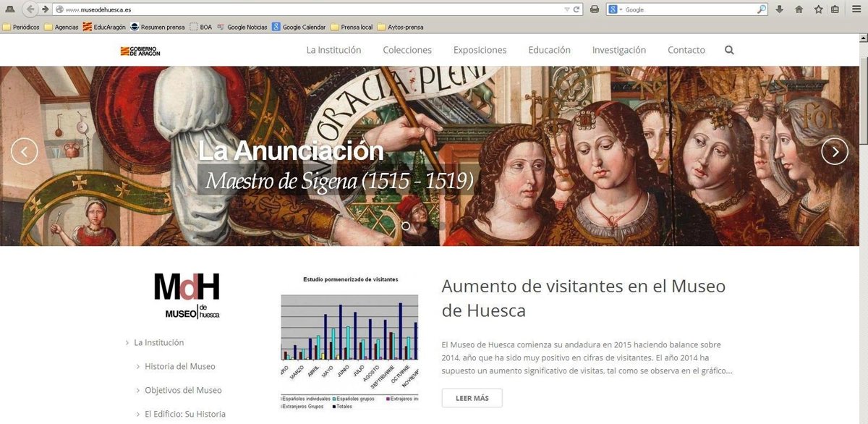Click the print page icon
Image resolution: width=868 pixels, height=424 pixels.
point(595,9)
